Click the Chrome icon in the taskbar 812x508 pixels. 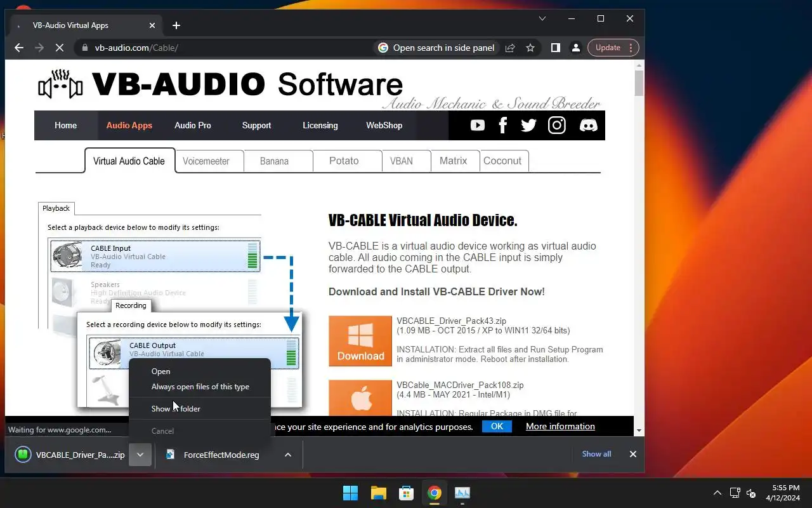coord(435,493)
